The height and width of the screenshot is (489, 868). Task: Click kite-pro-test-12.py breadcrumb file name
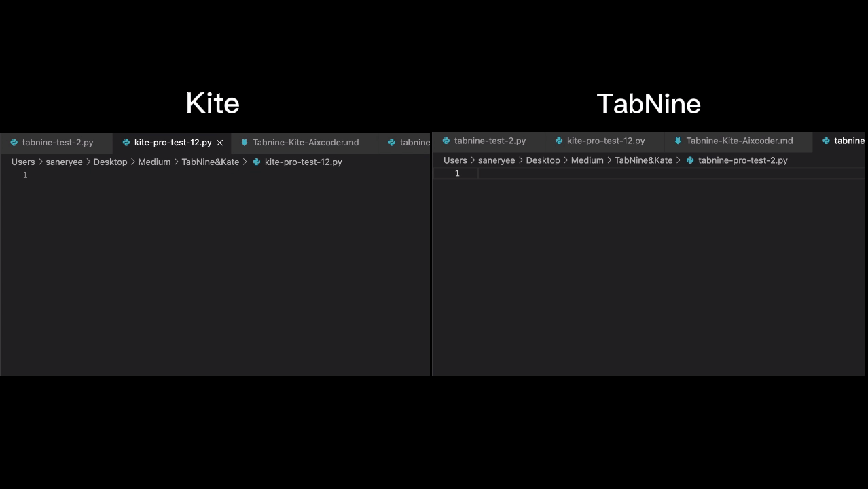[x=303, y=162]
